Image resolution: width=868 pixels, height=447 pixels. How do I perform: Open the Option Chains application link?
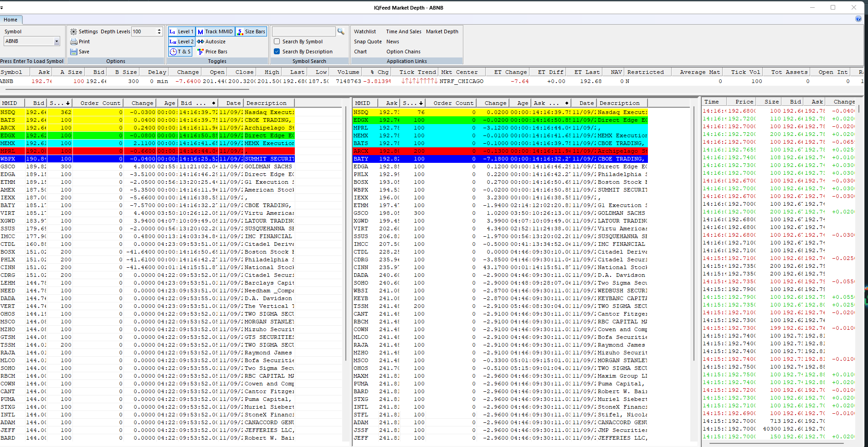[x=403, y=52]
